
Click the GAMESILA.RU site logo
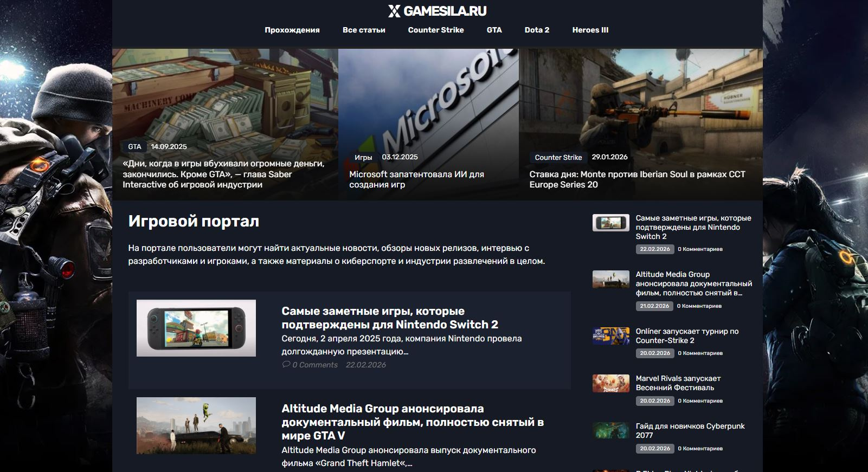click(437, 11)
